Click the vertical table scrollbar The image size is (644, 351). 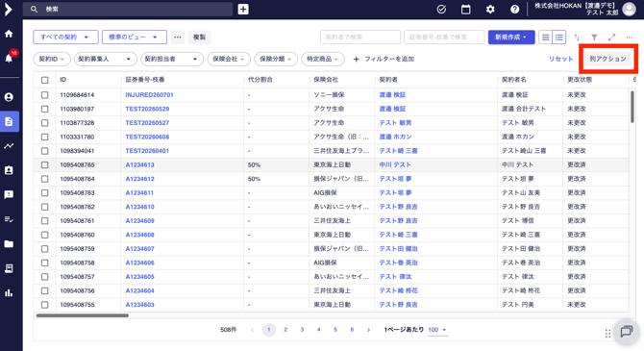(632, 107)
